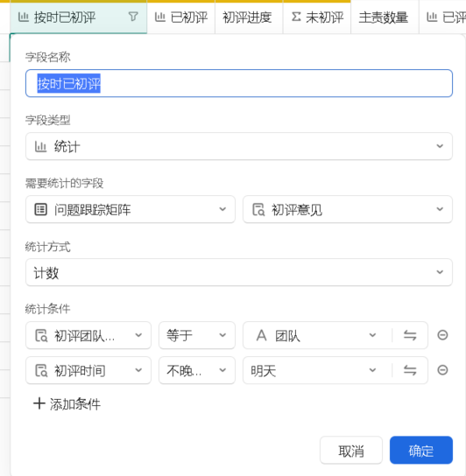Open the 字段类型 统计 dropdown

pos(239,146)
